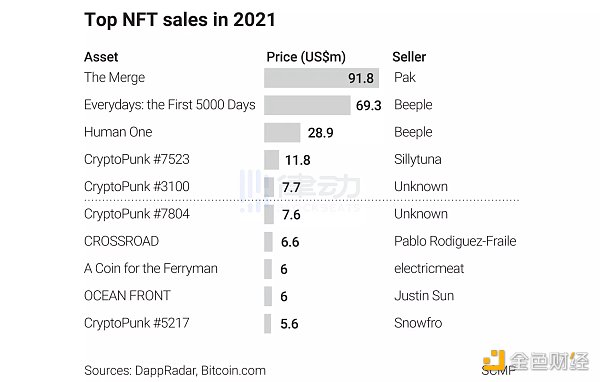
Task: Select the Asset column header
Action: click(x=101, y=57)
